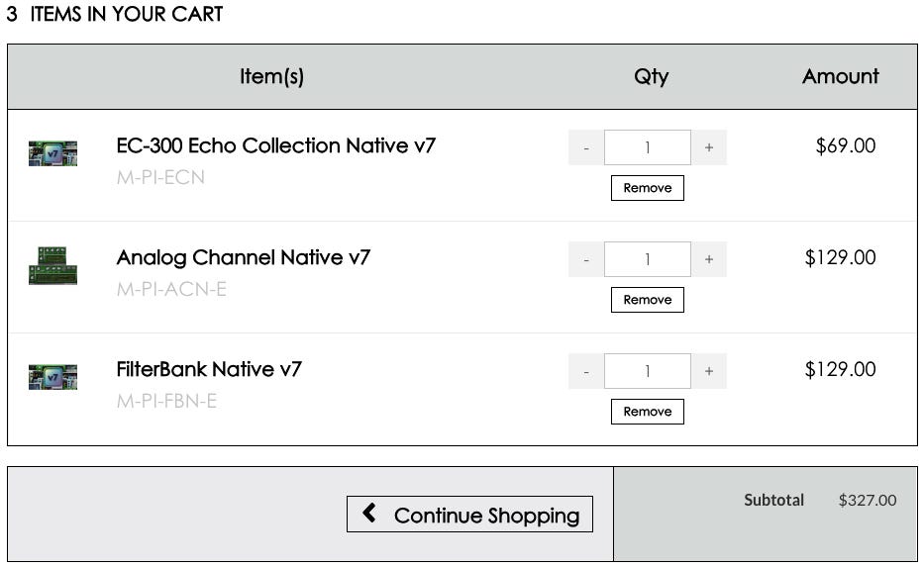
Task: Open Analog Channel Native v7 title link
Action: 243,257
